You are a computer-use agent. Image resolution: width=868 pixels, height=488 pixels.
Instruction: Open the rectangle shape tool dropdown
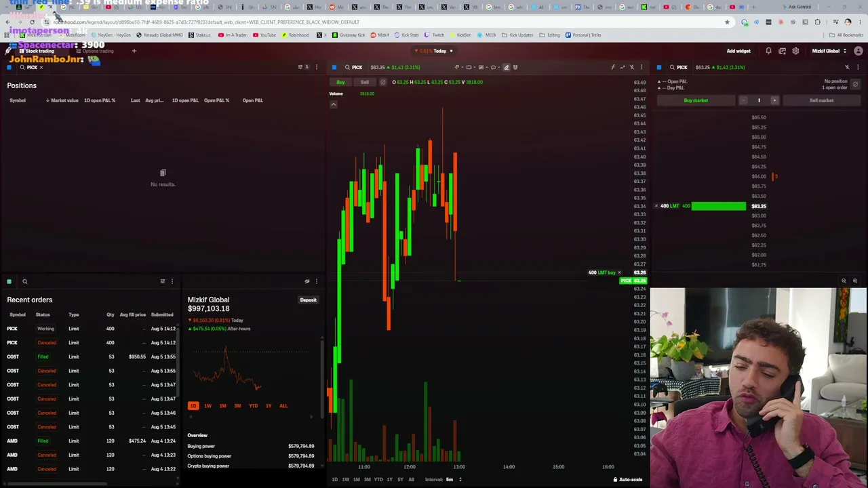[470, 67]
